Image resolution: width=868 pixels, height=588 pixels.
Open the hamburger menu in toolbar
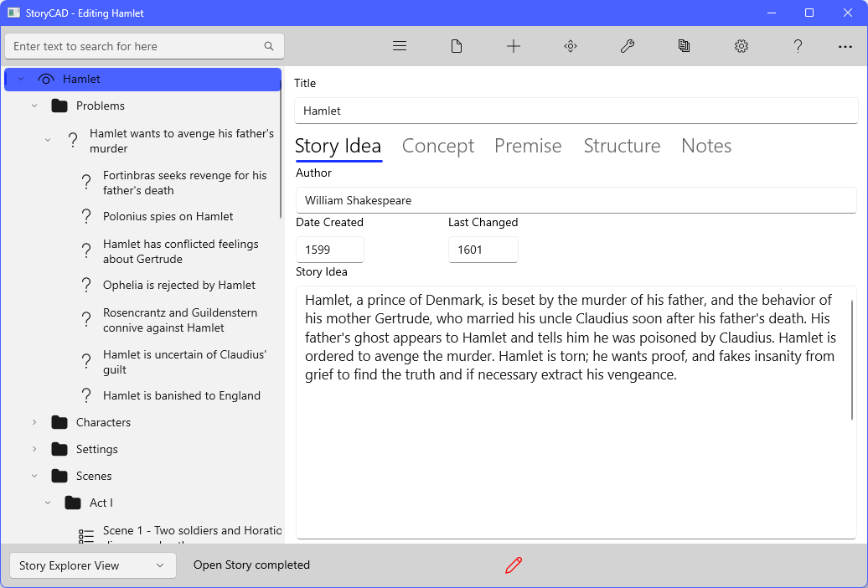[x=400, y=46]
